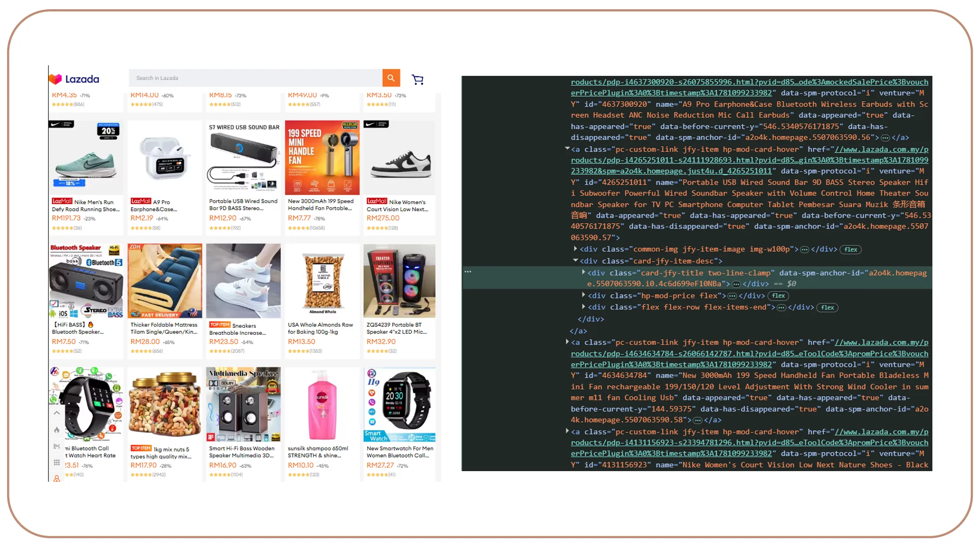
Task: Collapse the card-jfy-item-desc div
Action: click(575, 261)
